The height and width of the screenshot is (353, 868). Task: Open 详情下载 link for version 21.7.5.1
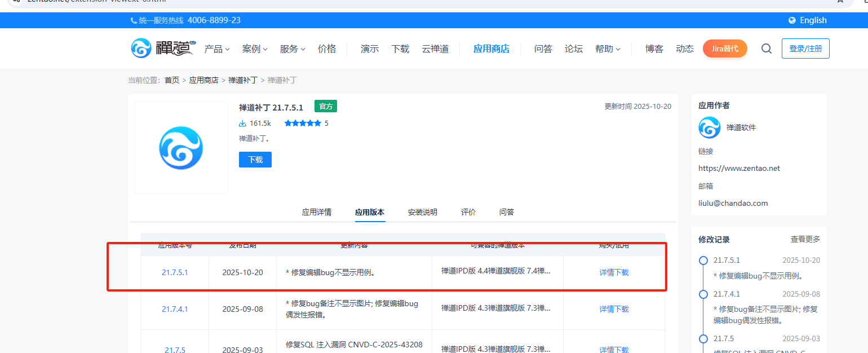[614, 272]
